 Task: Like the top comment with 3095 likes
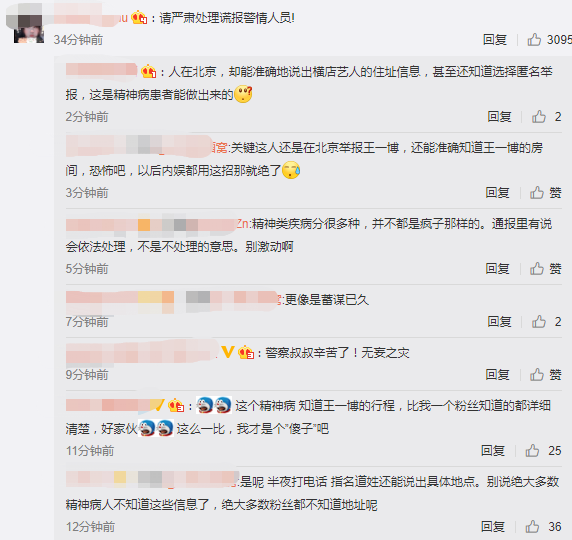pyautogui.click(x=534, y=39)
